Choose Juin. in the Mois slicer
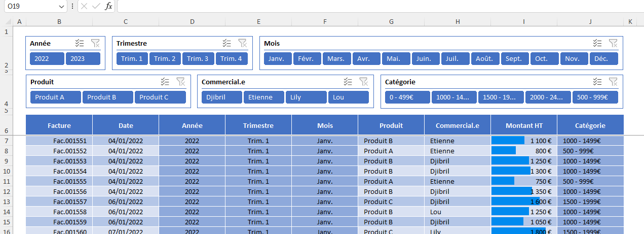This screenshot has height=234, width=644. click(x=426, y=59)
